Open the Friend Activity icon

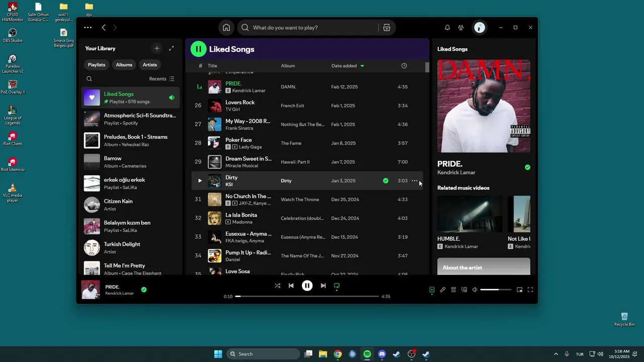point(461,28)
